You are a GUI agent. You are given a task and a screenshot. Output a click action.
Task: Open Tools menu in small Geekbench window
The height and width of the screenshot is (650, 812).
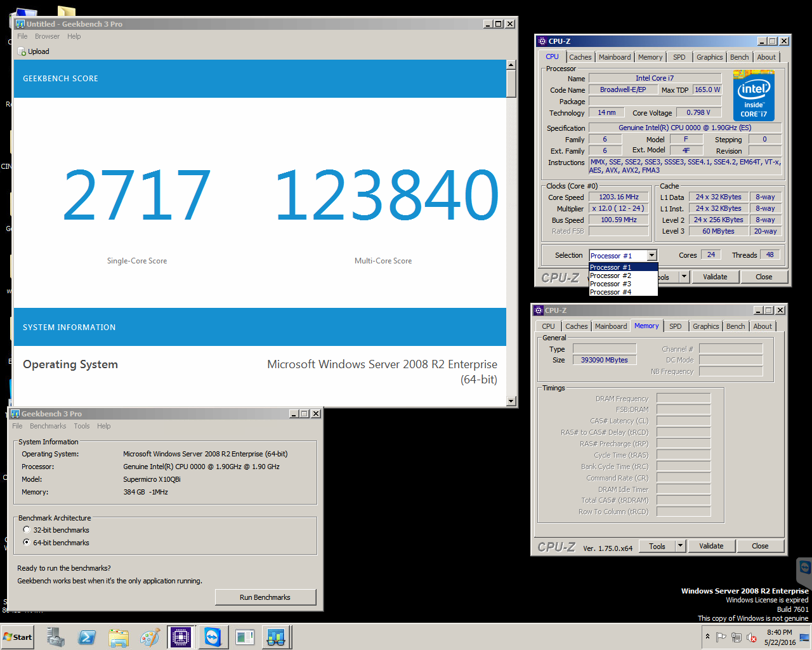tap(82, 426)
